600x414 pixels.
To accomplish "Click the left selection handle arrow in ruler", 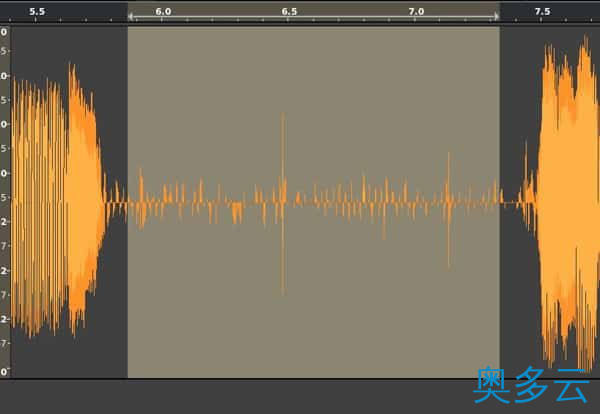I will pos(130,16).
